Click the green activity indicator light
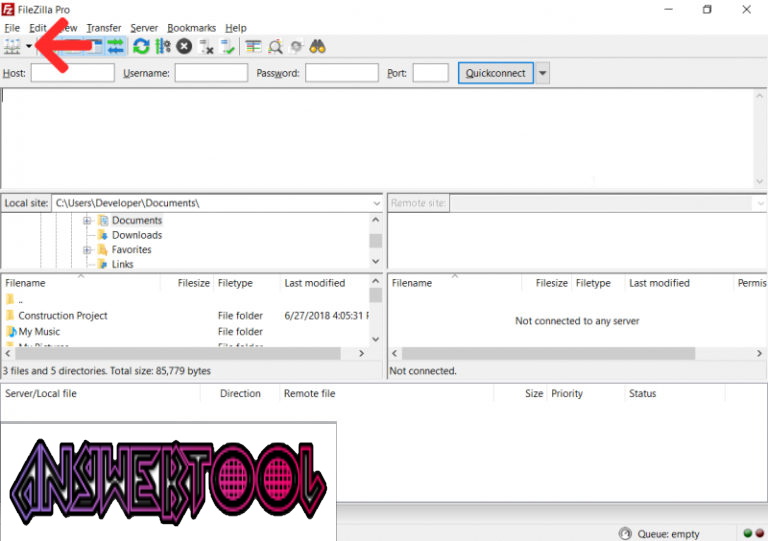 748,534
